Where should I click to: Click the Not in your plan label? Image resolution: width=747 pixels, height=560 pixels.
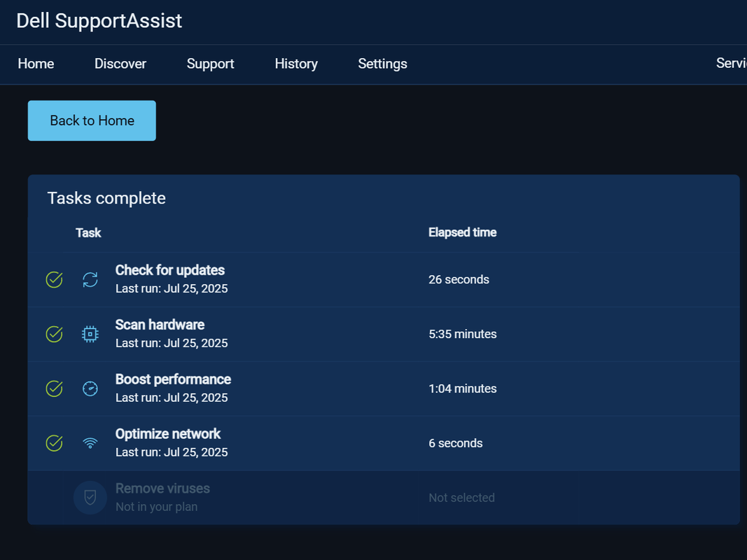pyautogui.click(x=156, y=507)
